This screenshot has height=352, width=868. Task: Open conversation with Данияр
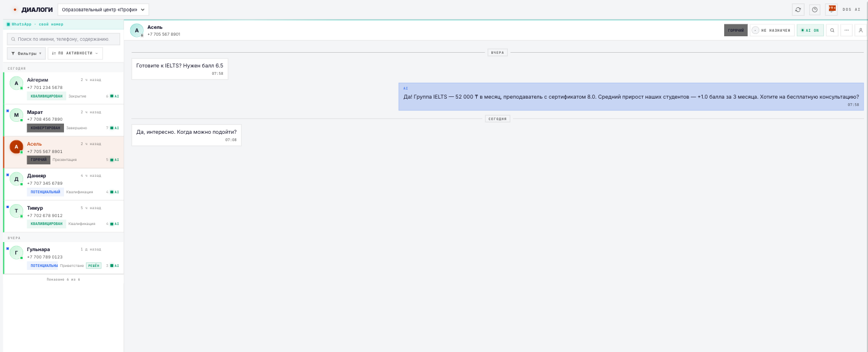coord(63,184)
